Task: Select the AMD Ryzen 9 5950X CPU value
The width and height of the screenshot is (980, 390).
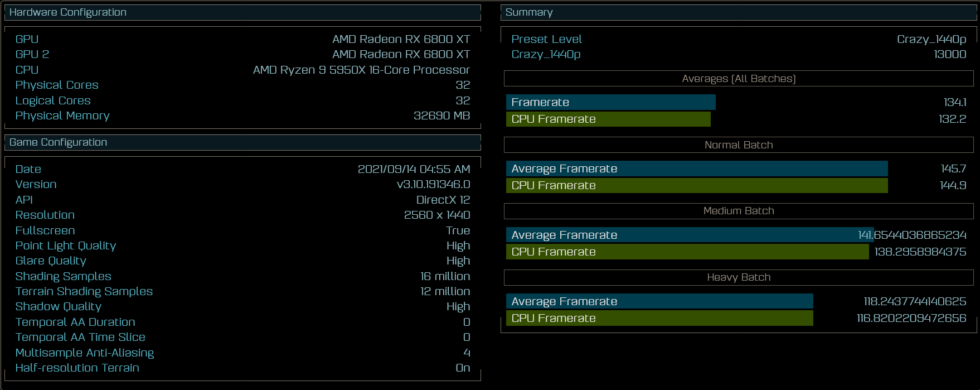Action: click(x=361, y=70)
